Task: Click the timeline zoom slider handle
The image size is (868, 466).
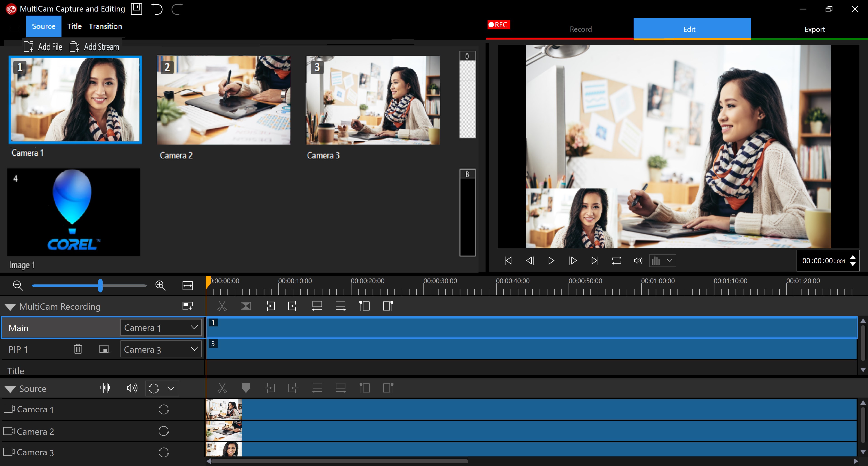Action: (100, 286)
